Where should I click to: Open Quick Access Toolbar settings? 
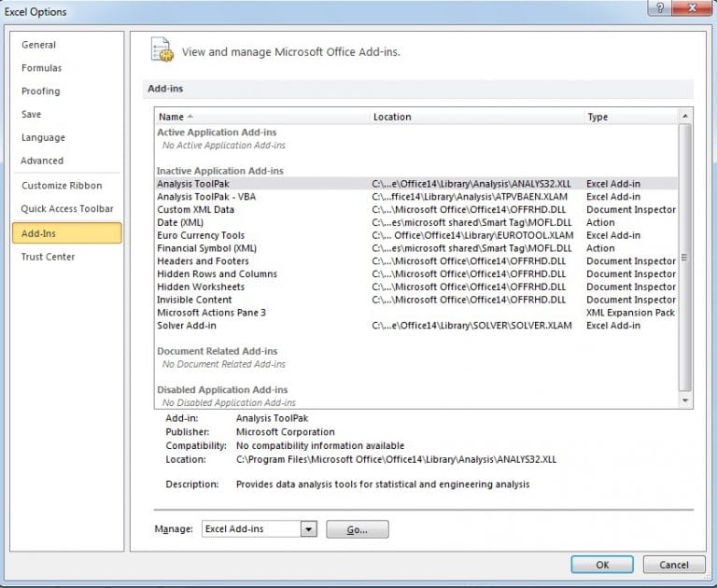(67, 209)
